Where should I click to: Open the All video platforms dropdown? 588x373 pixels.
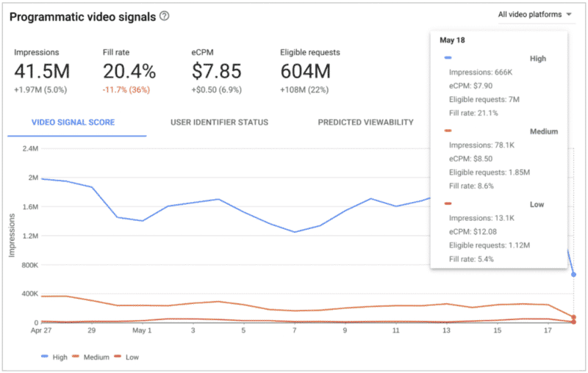pos(534,15)
